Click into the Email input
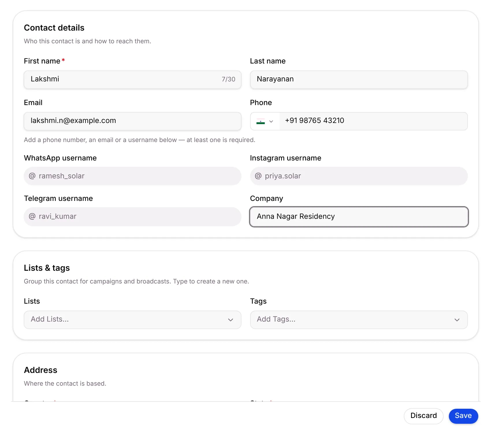Viewport: 491px width, 448px height. pyautogui.click(x=133, y=121)
